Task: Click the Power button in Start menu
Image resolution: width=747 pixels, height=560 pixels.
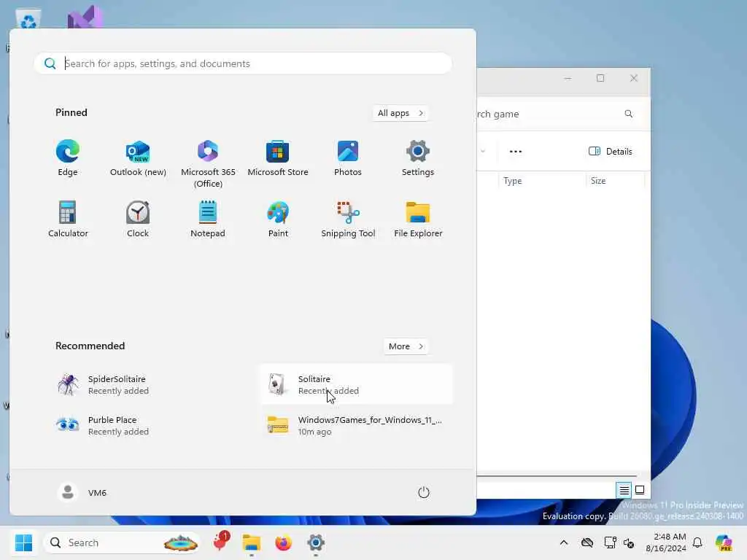Action: pos(424,492)
